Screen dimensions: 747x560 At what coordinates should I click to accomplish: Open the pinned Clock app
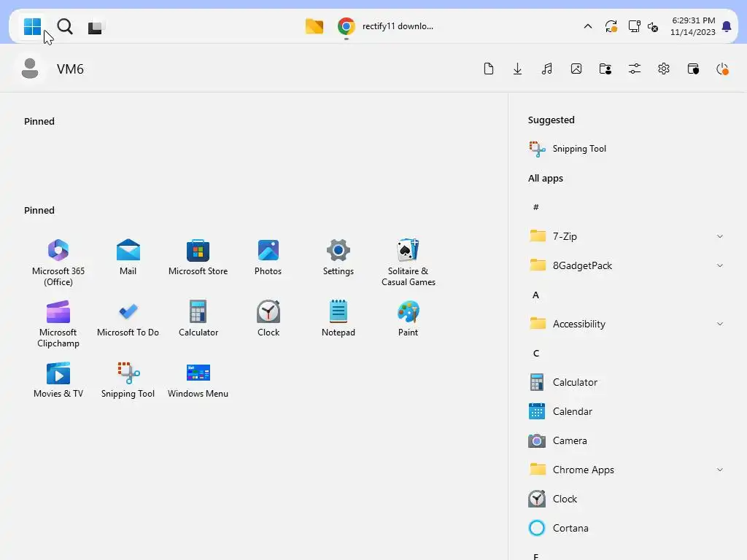click(x=268, y=319)
